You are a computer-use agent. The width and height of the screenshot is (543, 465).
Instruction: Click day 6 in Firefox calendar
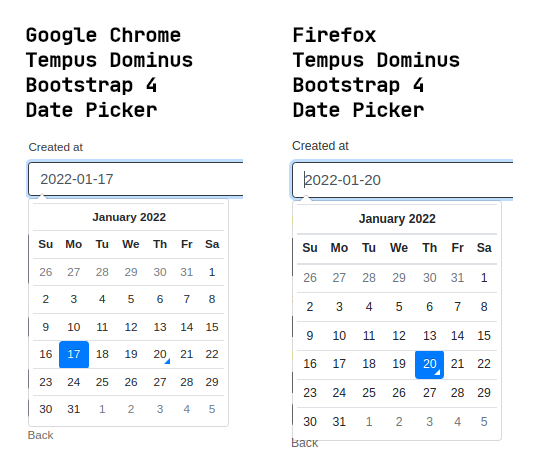click(429, 307)
